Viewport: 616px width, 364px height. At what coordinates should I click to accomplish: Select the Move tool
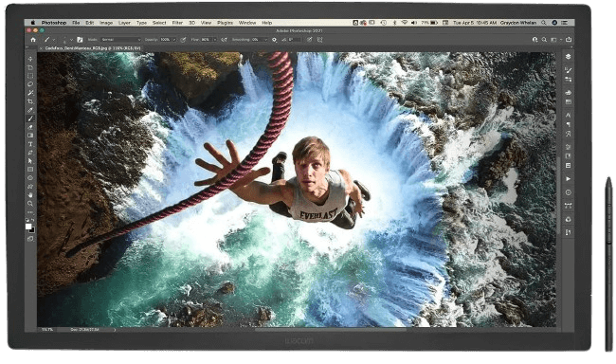pyautogui.click(x=30, y=59)
